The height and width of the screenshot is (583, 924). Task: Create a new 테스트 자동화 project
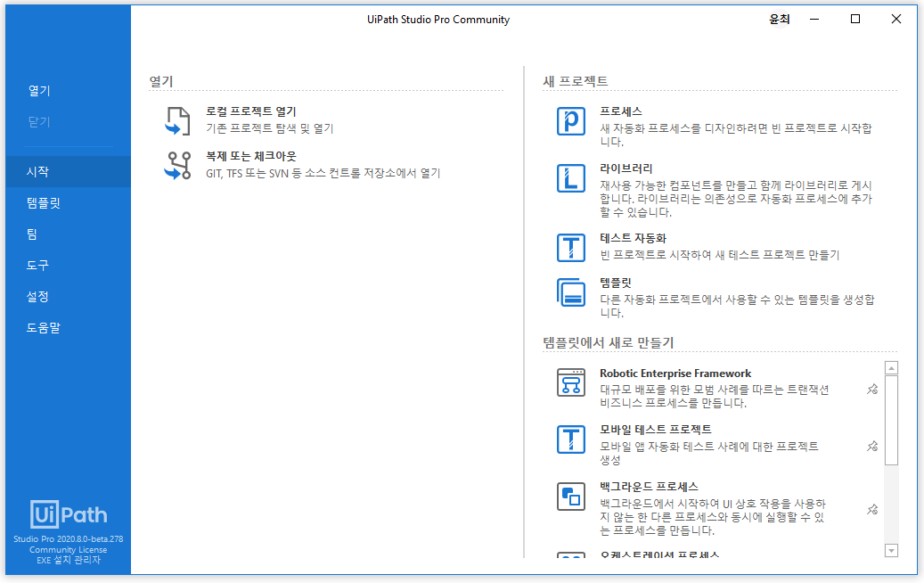634,238
